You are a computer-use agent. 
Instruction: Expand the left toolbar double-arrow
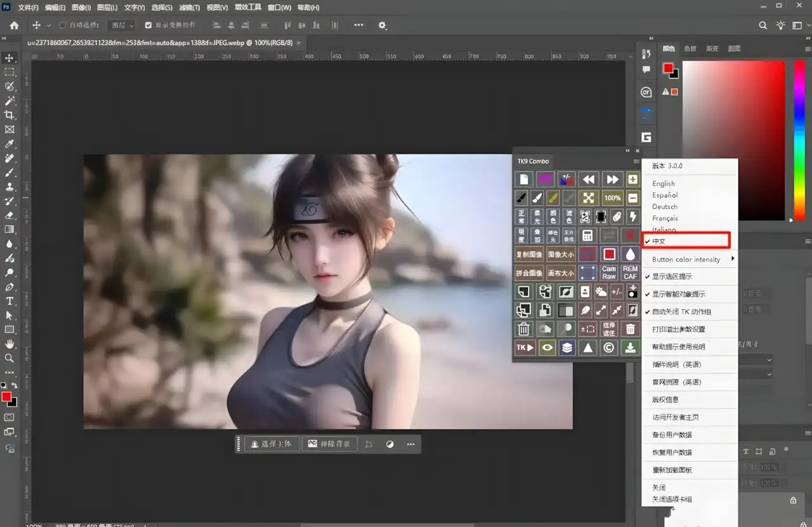click(4, 38)
